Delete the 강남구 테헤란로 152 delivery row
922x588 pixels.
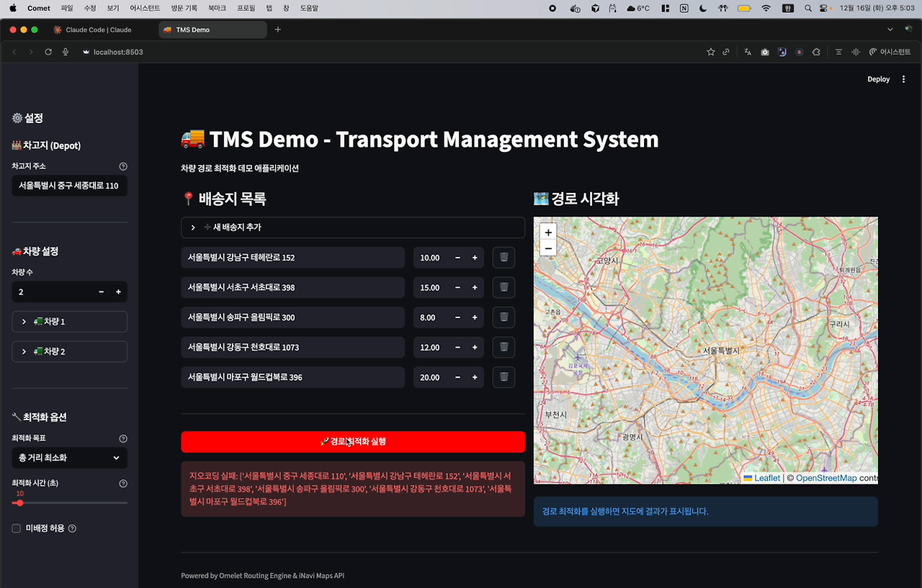[x=503, y=258]
